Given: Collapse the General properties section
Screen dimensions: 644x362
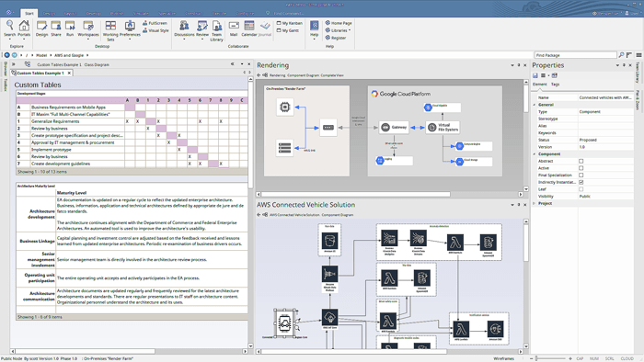Looking at the screenshot, I should [x=535, y=105].
